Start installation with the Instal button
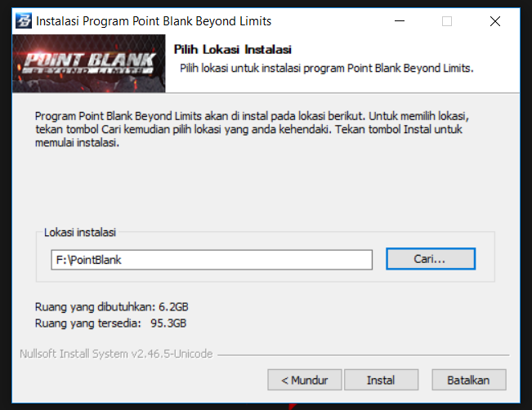The width and height of the screenshot is (532, 410). [381, 380]
